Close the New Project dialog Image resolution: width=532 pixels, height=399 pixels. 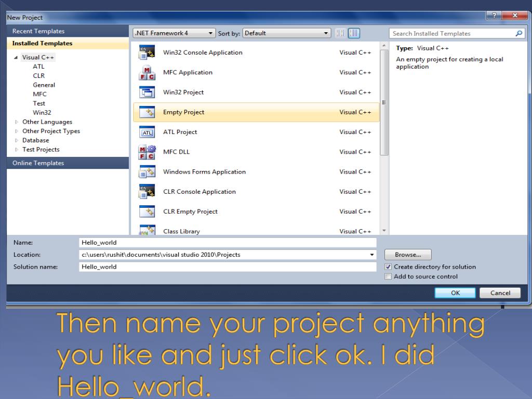point(515,15)
